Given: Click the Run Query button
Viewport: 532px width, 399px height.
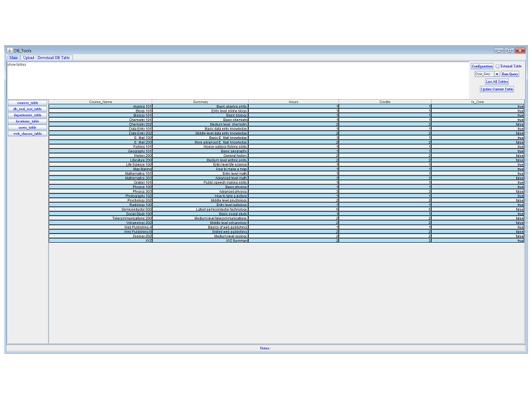Looking at the screenshot, I should [x=509, y=74].
